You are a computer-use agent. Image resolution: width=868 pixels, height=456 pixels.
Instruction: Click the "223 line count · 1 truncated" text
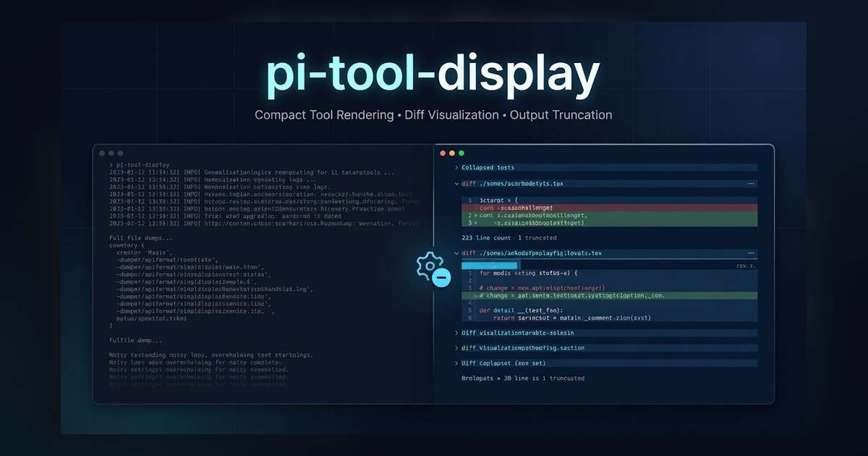pos(509,237)
